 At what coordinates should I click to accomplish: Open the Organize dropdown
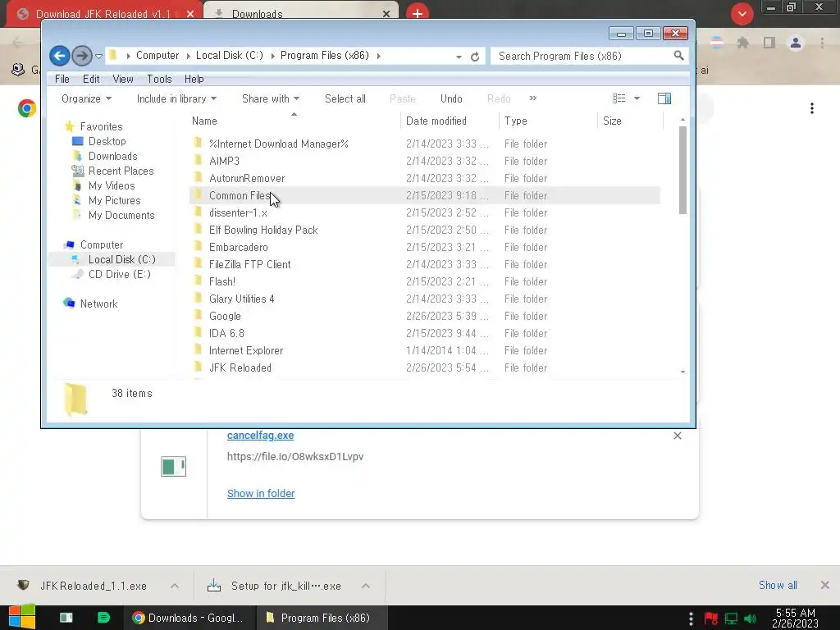(86, 98)
